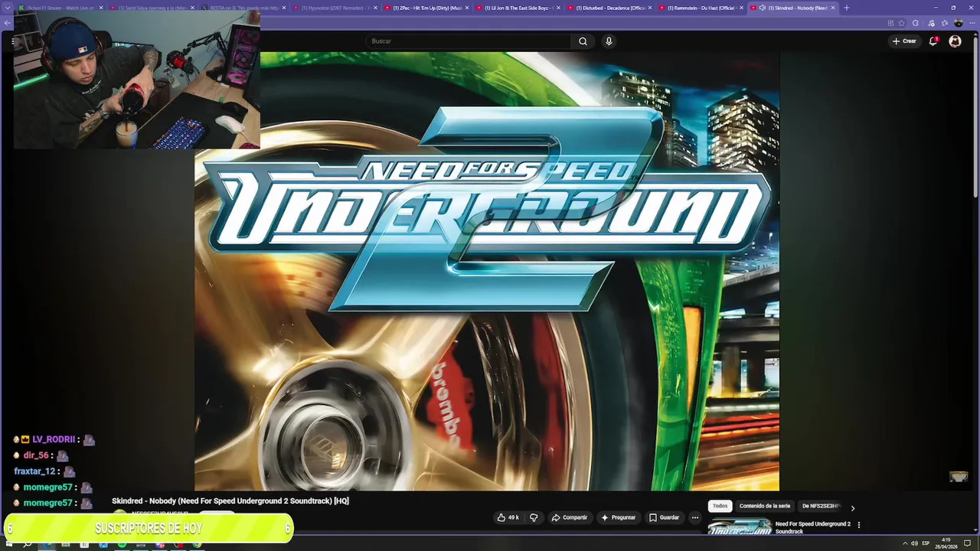Click the taskbar search icon
The image size is (980, 551).
pyautogui.click(x=28, y=544)
